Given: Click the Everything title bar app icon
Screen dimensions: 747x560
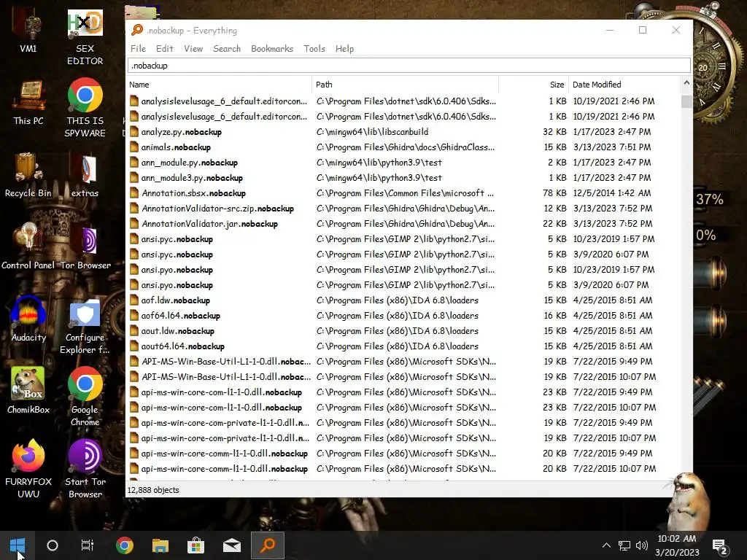Looking at the screenshot, I should (x=136, y=30).
